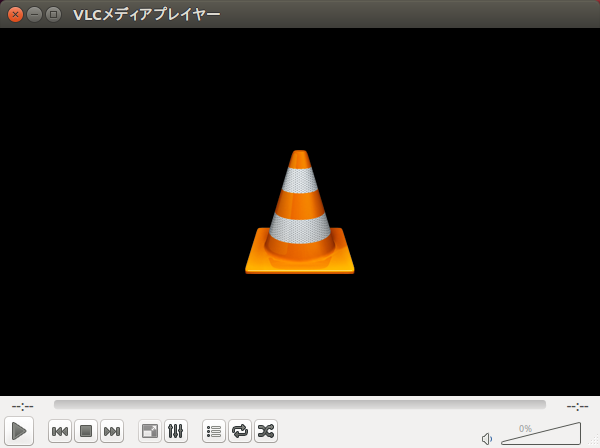This screenshot has width=600, height=448.
Task: Minimize the VLC window
Action: coord(34,15)
